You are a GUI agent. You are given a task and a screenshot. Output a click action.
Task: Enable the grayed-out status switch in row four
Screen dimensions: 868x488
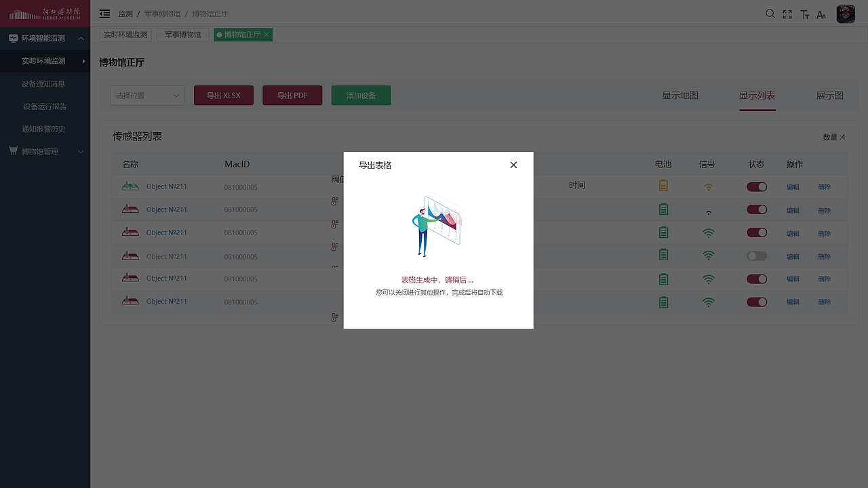(x=757, y=256)
